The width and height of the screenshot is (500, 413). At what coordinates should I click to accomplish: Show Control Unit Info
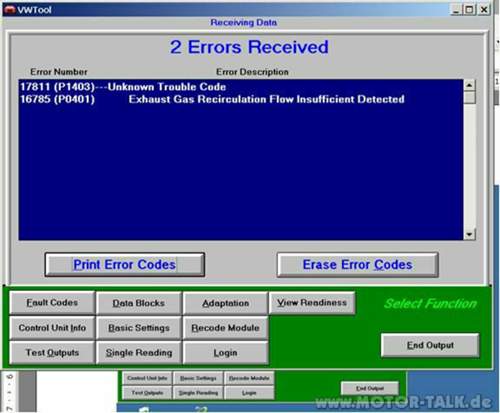pos(52,328)
